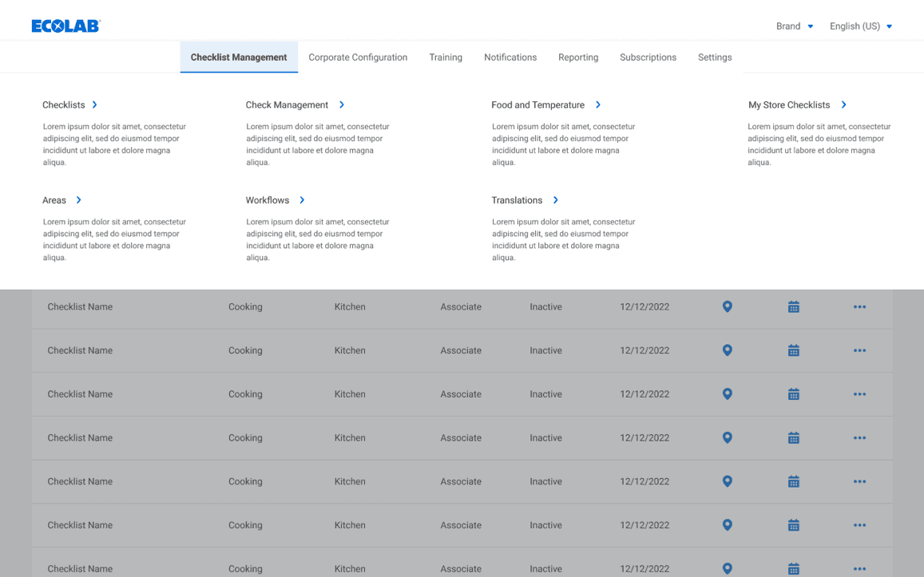Click calendar icon in fourth table row
This screenshot has height=577, width=924.
click(794, 437)
